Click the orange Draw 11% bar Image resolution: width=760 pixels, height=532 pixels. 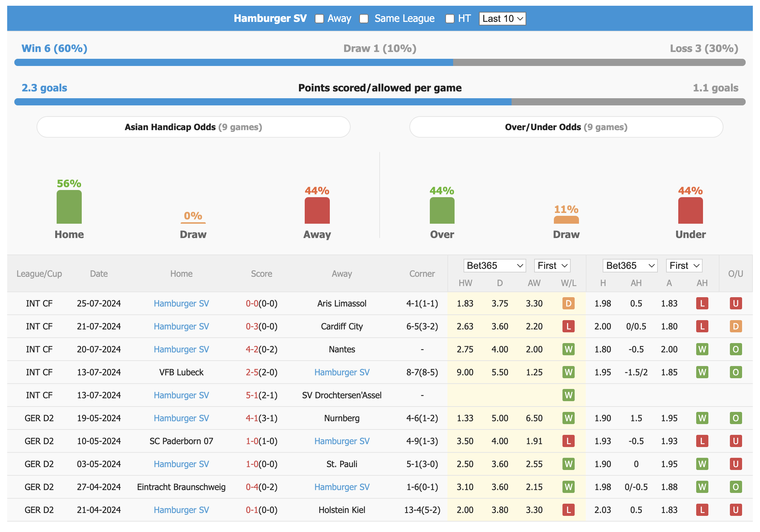(x=566, y=220)
